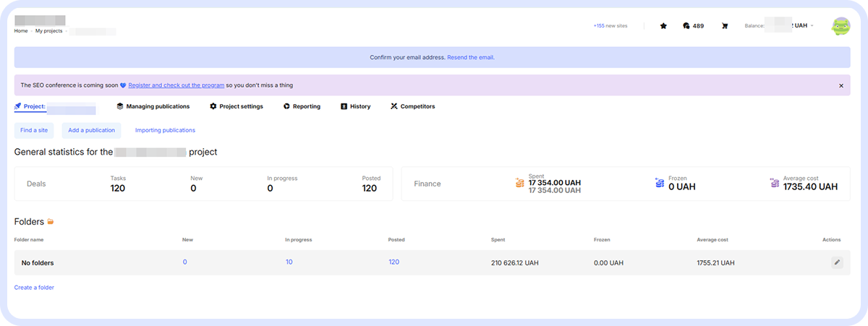
Task: Click the Create a folder link
Action: pos(34,288)
